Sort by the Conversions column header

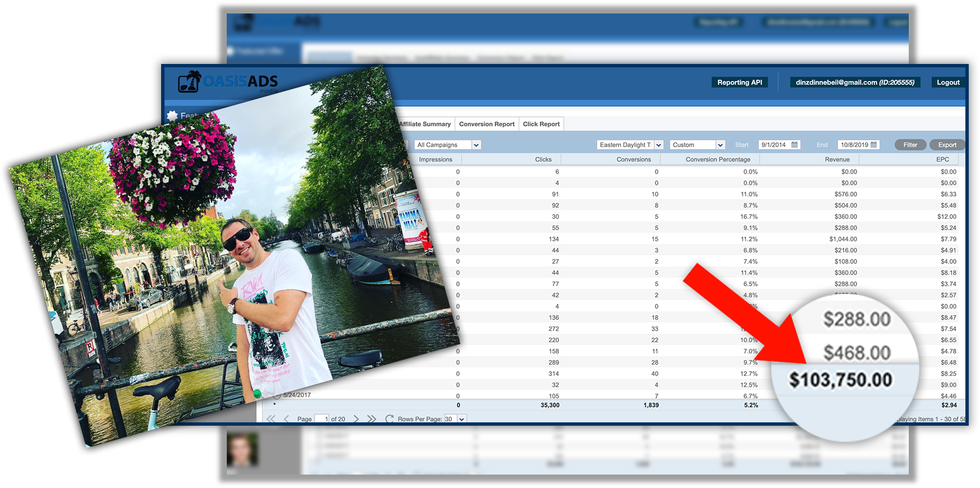[x=634, y=159]
